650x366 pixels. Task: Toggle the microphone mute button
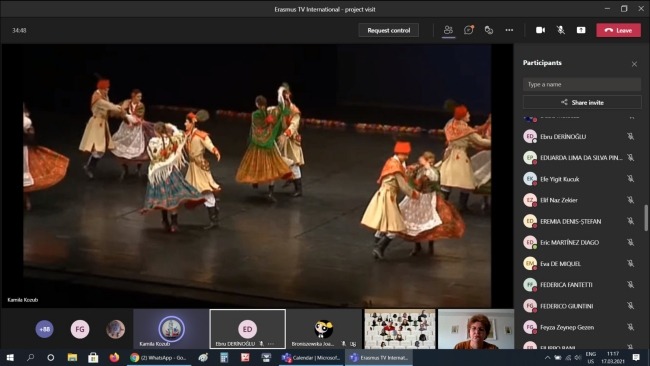tap(560, 30)
